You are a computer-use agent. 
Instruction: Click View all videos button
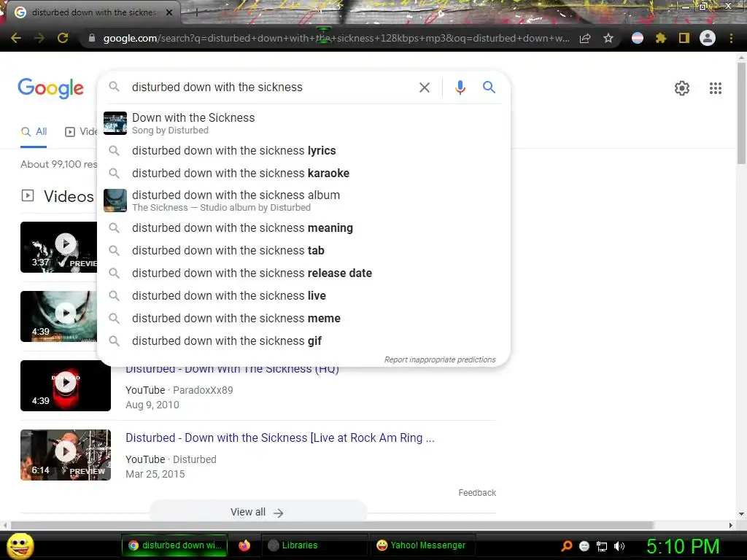(258, 512)
